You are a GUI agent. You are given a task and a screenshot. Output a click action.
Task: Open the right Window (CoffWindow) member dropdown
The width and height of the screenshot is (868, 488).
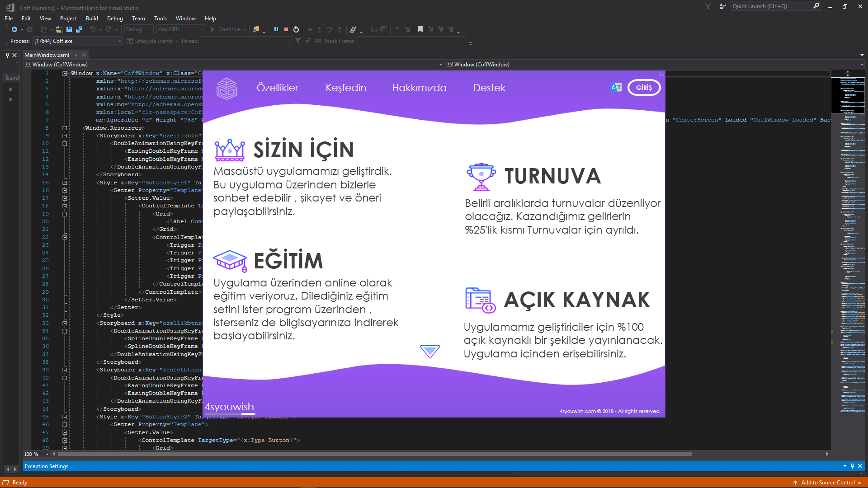pyautogui.click(x=655, y=65)
